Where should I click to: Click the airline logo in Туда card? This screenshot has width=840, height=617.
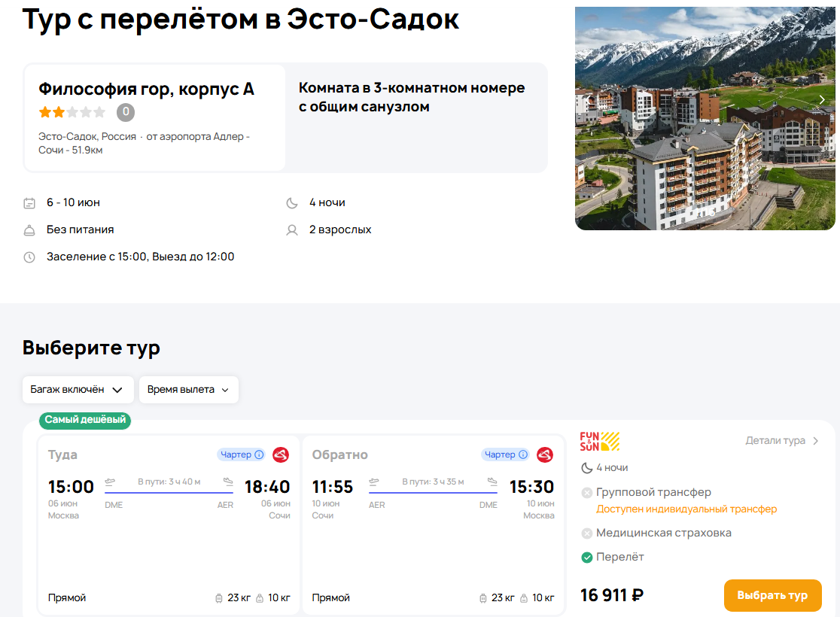281,454
